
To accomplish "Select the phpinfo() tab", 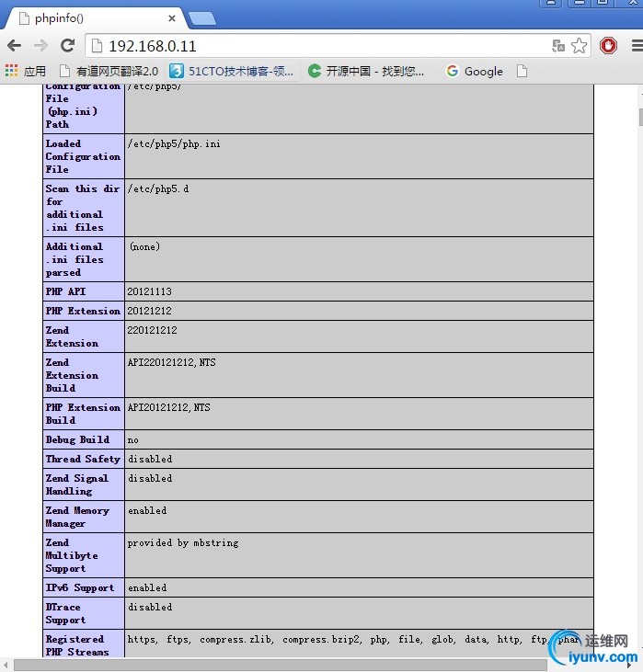I will (95, 18).
